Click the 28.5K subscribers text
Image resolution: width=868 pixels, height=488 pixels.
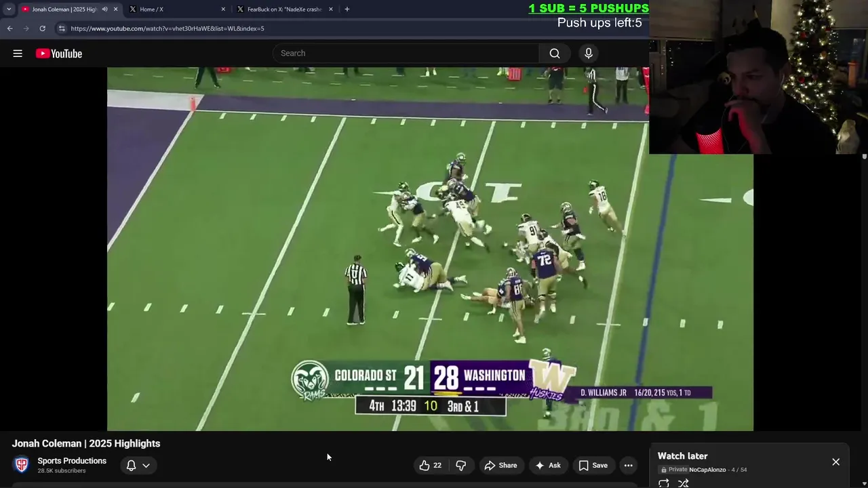pos(62,471)
